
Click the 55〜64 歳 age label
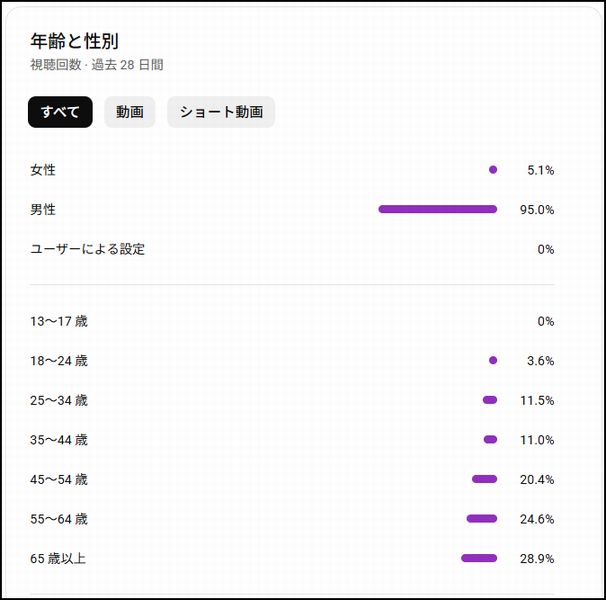59,519
